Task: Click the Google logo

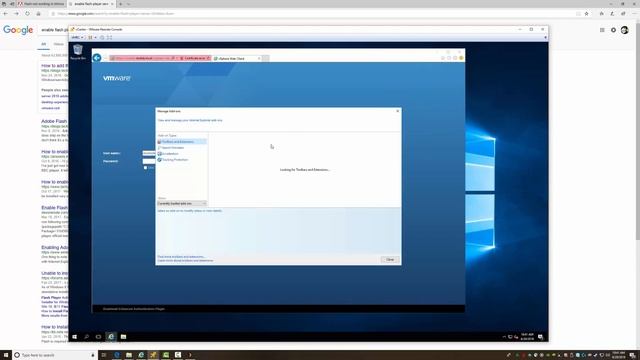Action: (x=18, y=30)
